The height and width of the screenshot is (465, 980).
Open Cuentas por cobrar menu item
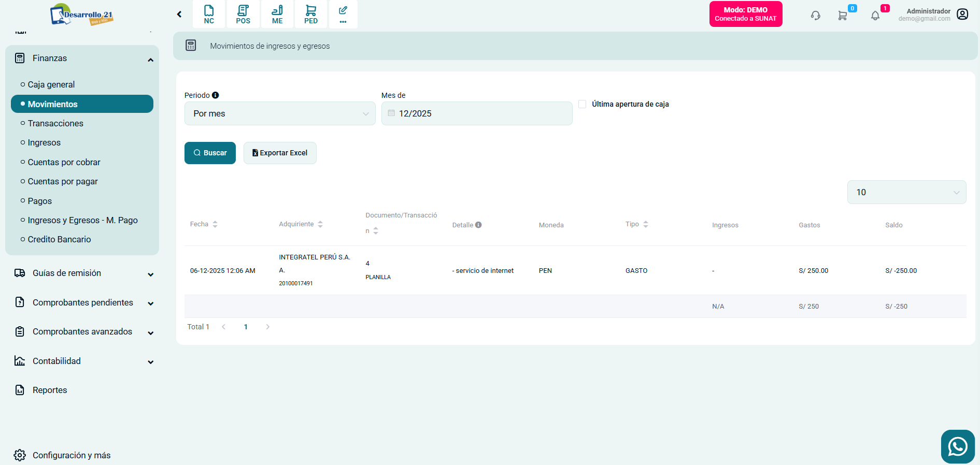[64, 162]
